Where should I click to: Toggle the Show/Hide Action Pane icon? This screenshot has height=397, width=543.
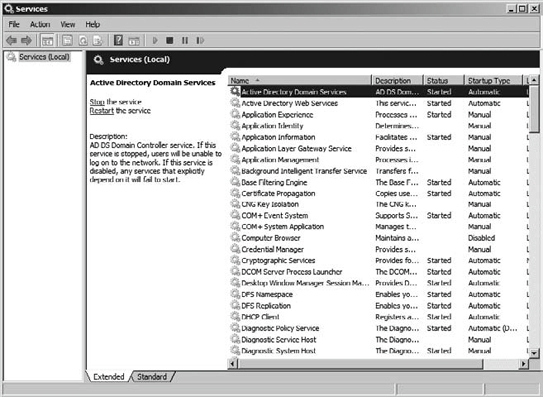[x=134, y=41]
